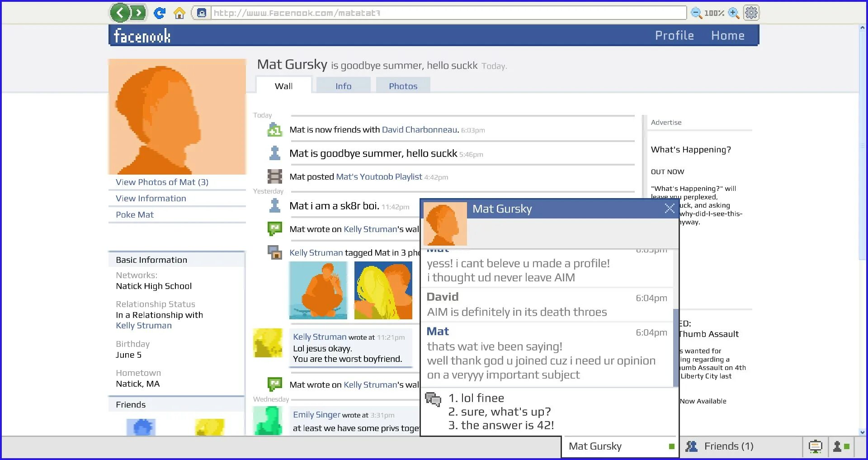Click the site identity icon beside URL
This screenshot has width=868, height=460.
pos(202,13)
